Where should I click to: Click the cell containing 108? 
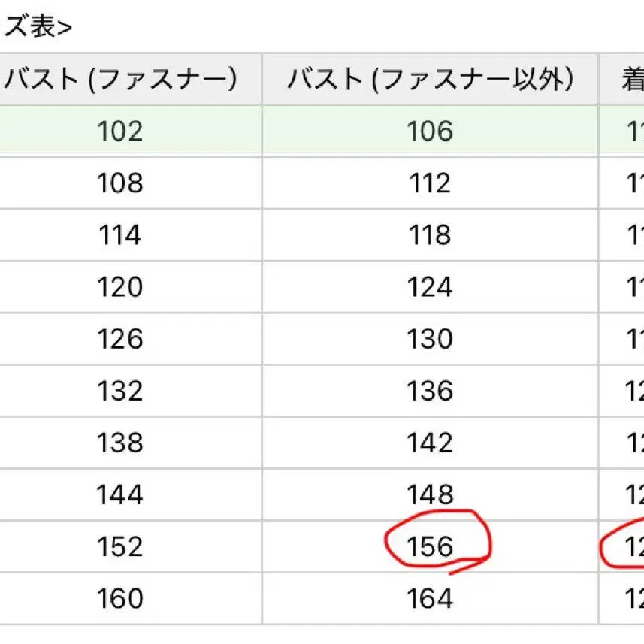(x=120, y=183)
